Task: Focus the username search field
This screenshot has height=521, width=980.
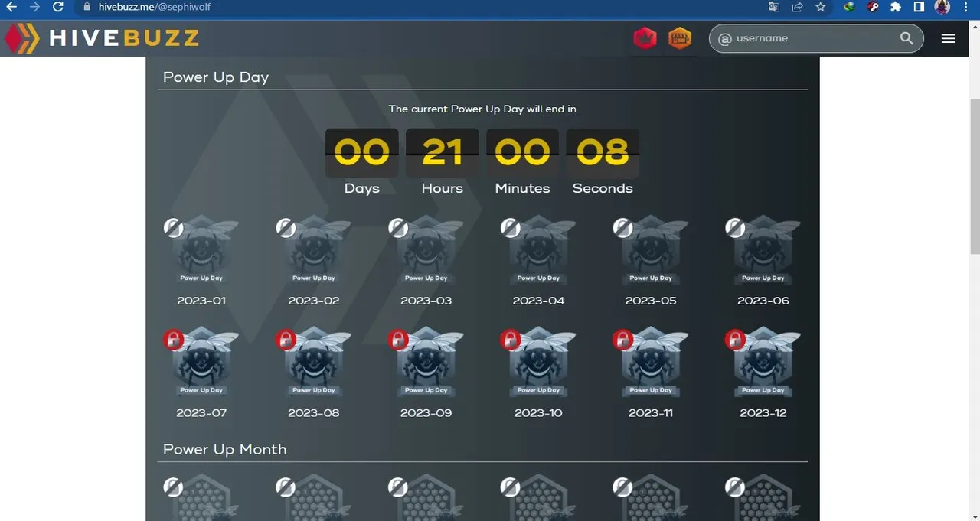Action: [816, 38]
